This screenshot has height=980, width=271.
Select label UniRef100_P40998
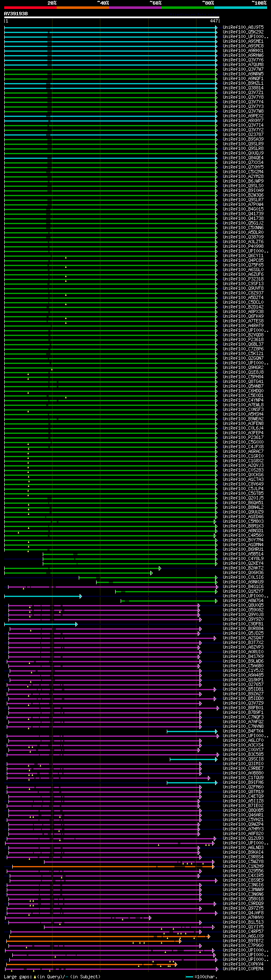tap(243, 246)
